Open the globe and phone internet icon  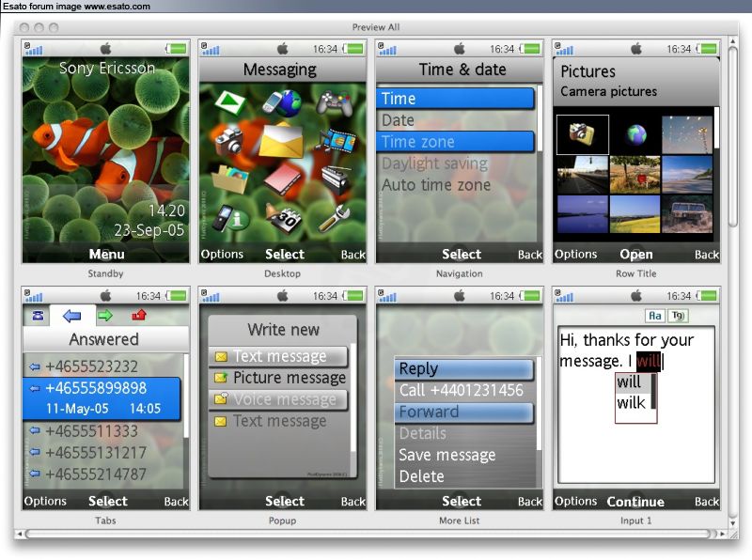pos(283,102)
